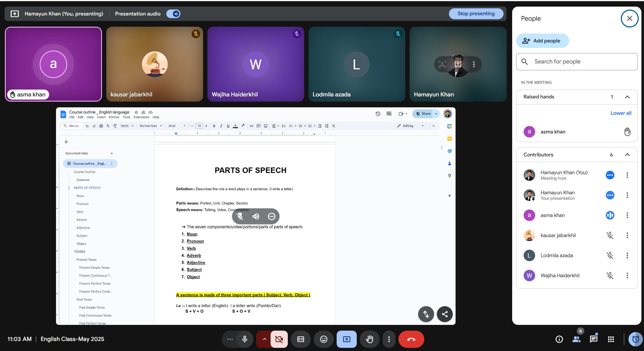Open options for kausar jabarkhil in contributors
644x351 pixels.
click(x=627, y=235)
